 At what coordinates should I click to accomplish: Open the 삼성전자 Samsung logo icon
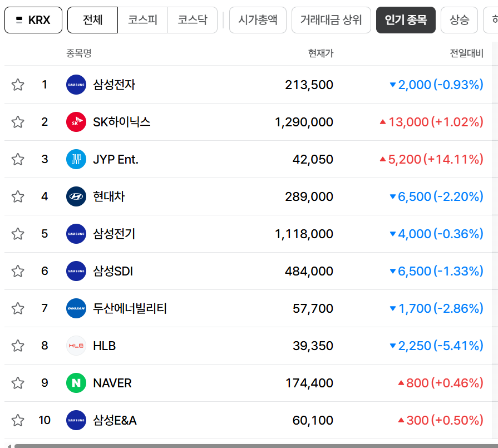click(76, 85)
